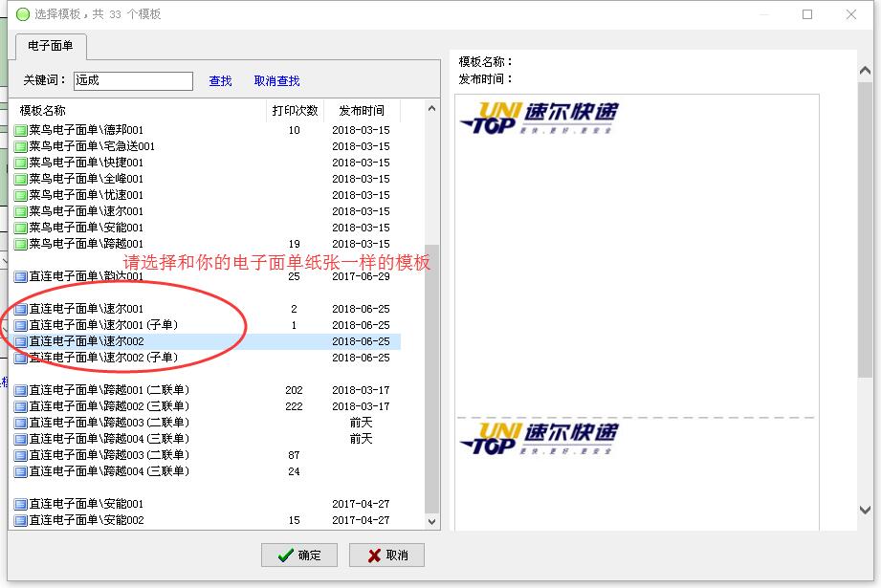
Task: Select row 直连电子面单\跨越001 (二联单)
Action: (x=207, y=390)
